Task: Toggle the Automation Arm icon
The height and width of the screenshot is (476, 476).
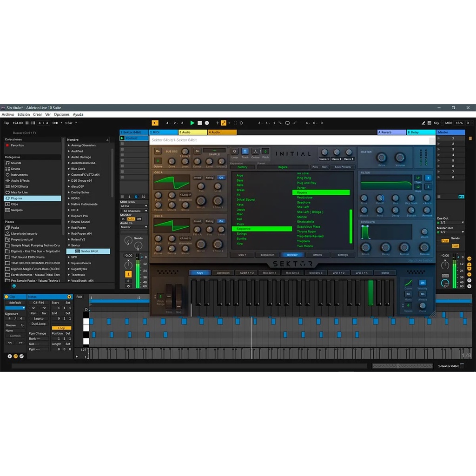Action: (224, 123)
